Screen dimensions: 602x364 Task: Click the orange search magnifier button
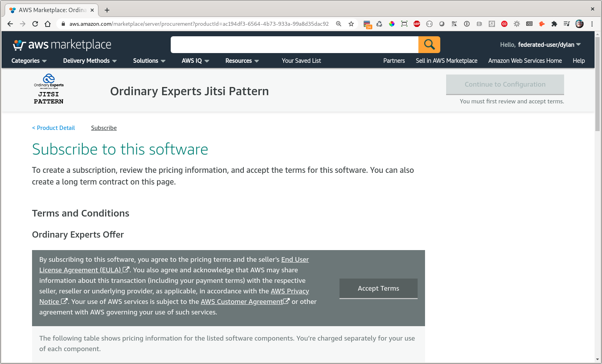coord(429,44)
